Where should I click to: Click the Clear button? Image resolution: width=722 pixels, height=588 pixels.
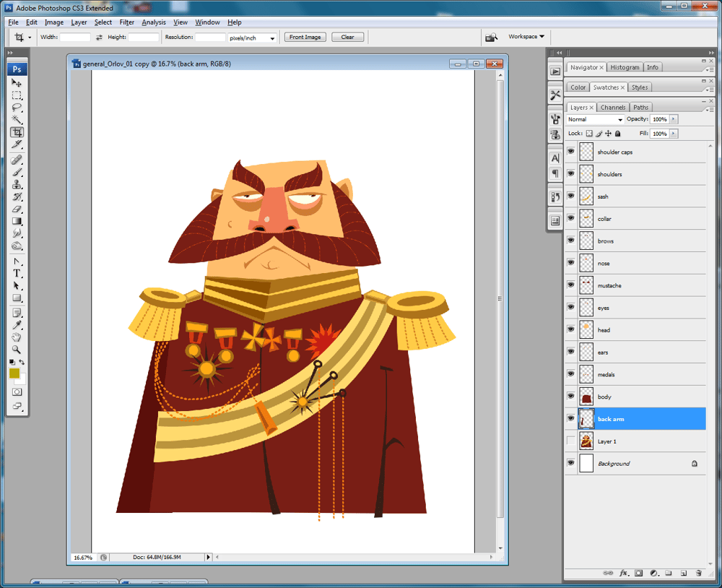tap(348, 38)
